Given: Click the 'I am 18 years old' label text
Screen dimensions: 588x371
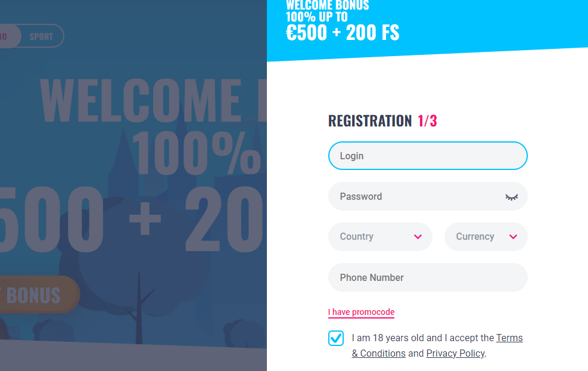Looking at the screenshot, I should [x=422, y=338].
